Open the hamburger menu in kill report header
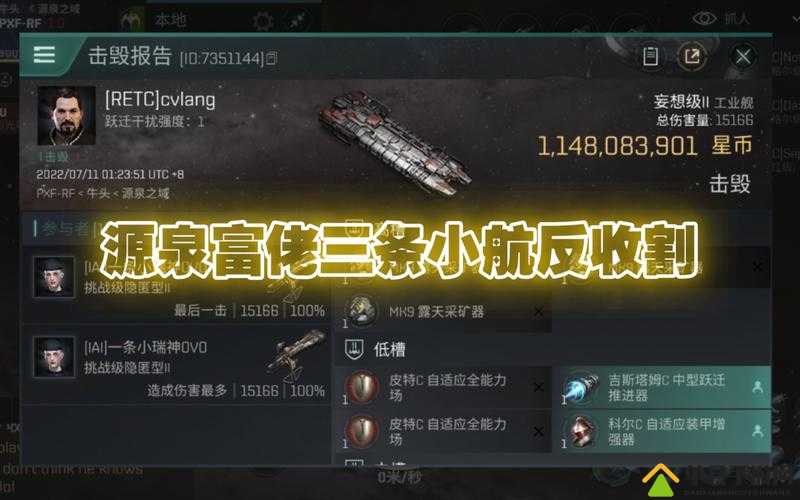 pos(44,55)
